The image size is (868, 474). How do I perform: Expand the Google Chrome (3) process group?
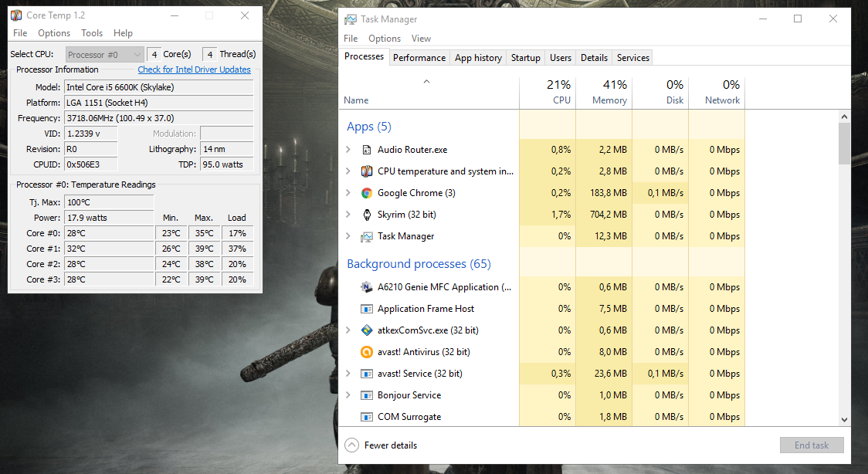coord(348,192)
